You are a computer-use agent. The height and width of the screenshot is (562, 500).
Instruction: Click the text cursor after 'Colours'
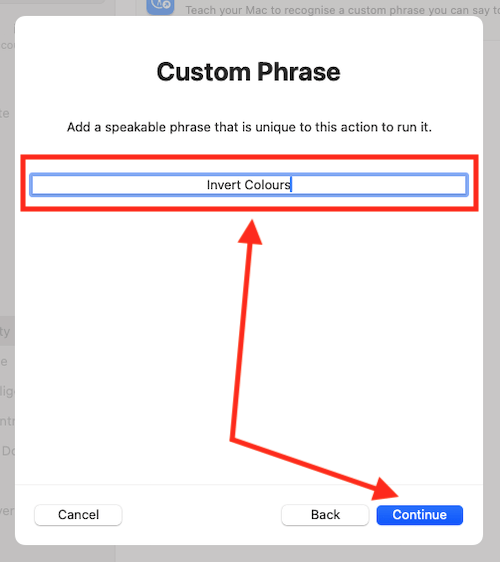pos(291,185)
